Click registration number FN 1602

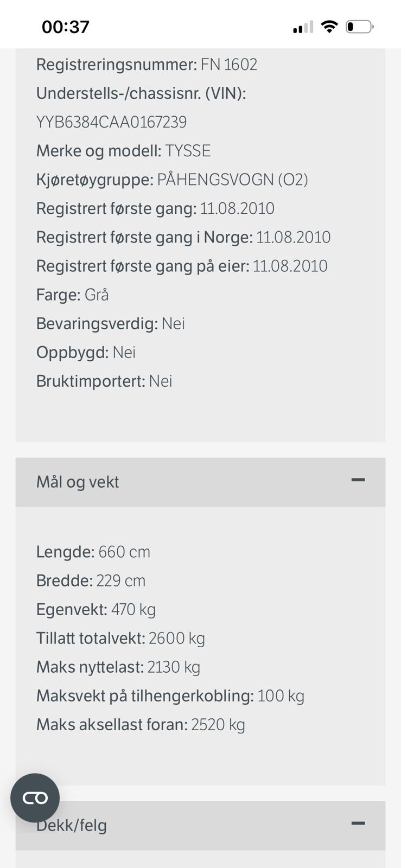click(x=229, y=65)
